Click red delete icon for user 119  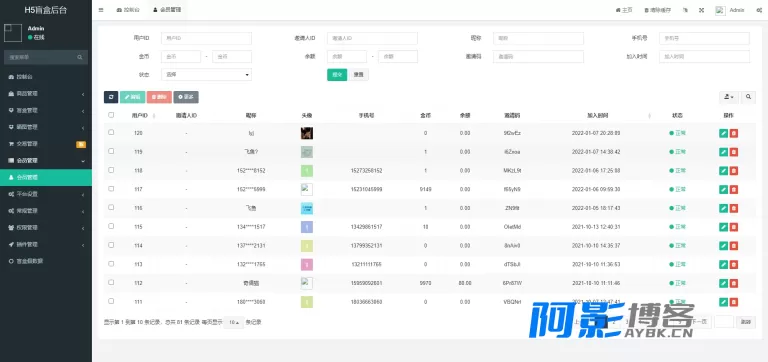coord(734,152)
